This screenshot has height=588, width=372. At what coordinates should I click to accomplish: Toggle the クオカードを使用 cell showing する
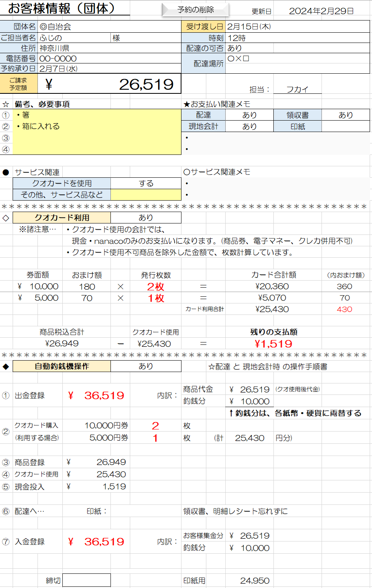pos(146,184)
